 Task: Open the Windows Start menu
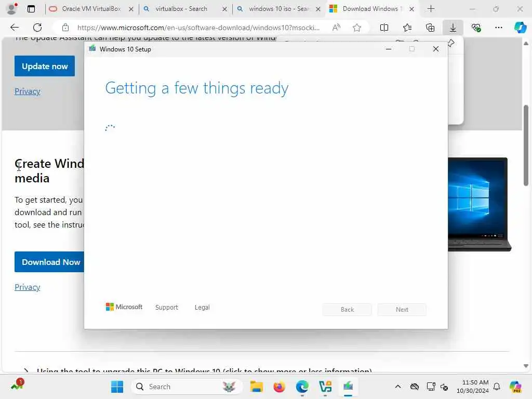click(x=117, y=387)
